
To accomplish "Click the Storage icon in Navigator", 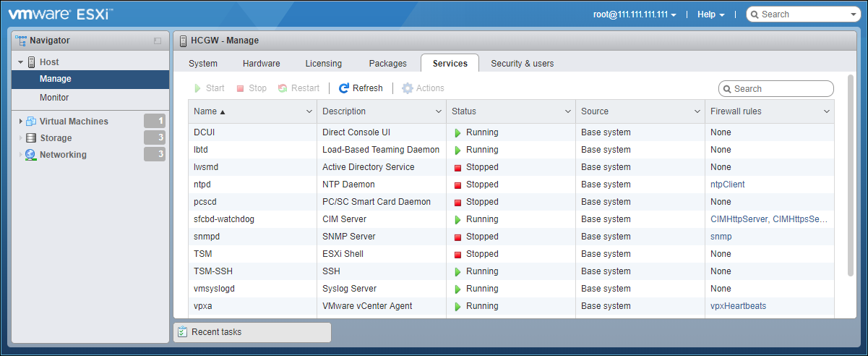I will tap(31, 138).
